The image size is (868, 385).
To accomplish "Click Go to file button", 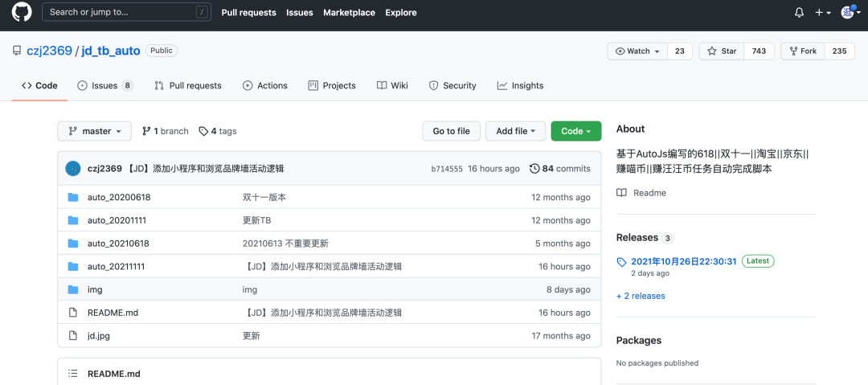I will point(451,131).
